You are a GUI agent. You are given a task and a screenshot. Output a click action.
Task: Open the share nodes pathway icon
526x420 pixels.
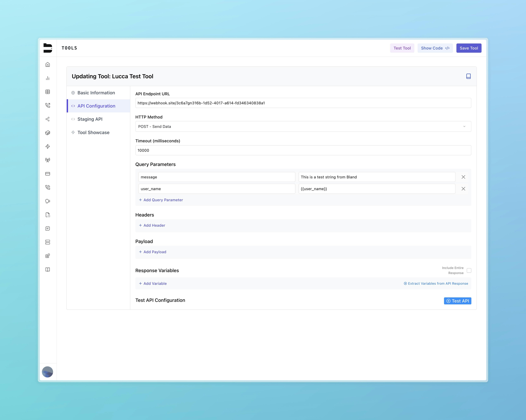(48, 119)
